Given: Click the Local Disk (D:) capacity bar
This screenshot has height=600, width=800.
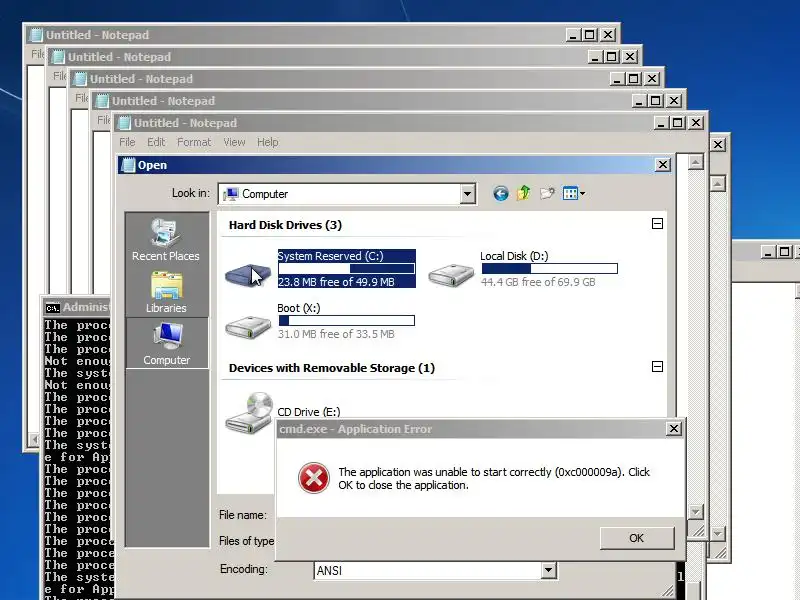Looking at the screenshot, I should tap(549, 268).
